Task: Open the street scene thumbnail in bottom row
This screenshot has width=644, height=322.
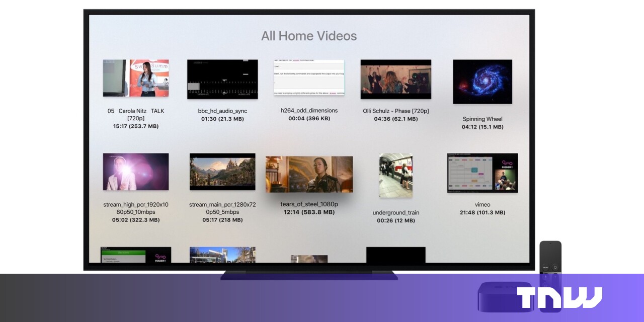Action: pos(222,255)
